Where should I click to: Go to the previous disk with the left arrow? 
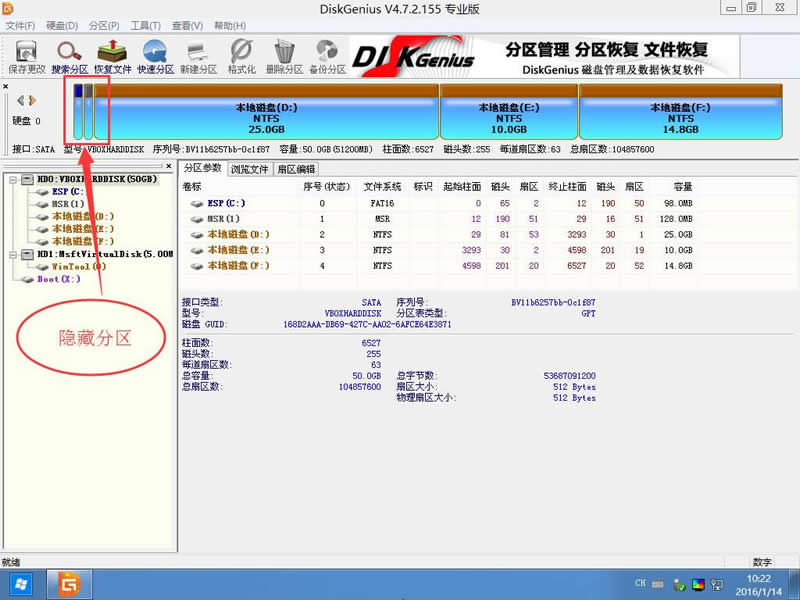(19, 100)
